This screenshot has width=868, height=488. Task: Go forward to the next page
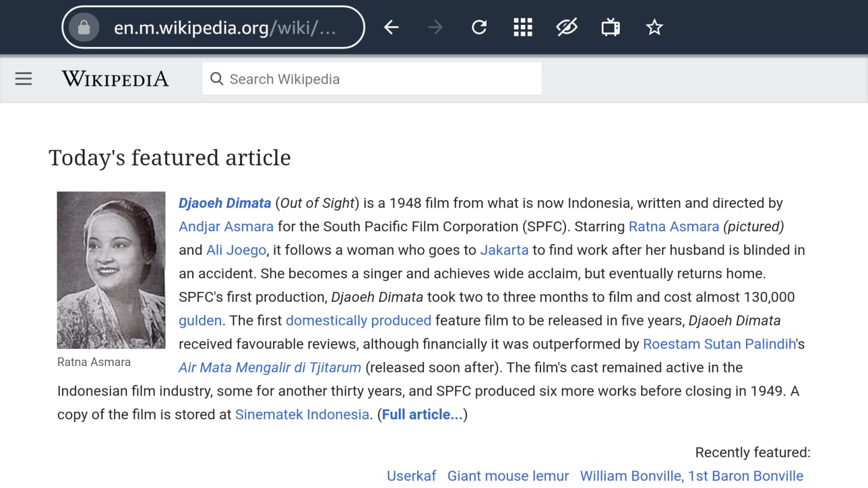point(435,27)
